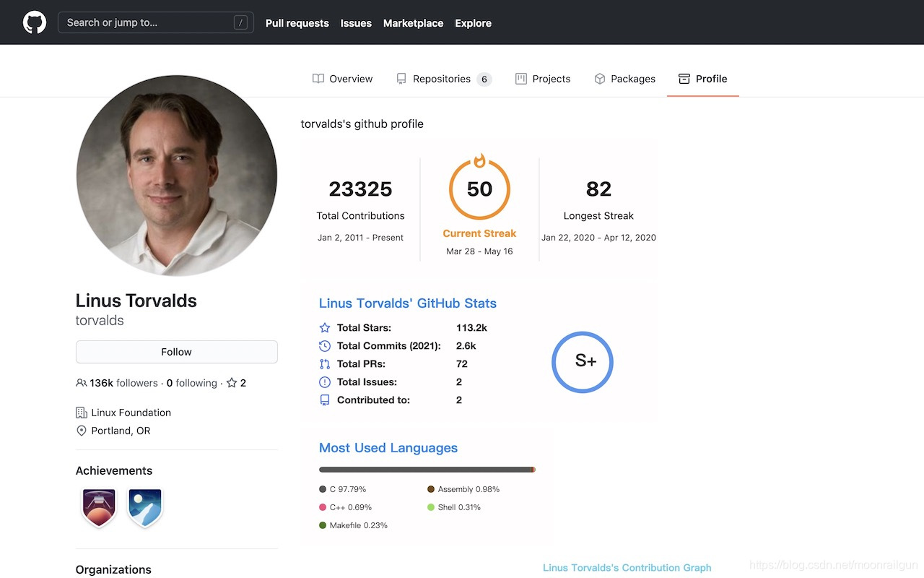Open the 136k followers link
The width and height of the screenshot is (924, 578).
coord(117,383)
